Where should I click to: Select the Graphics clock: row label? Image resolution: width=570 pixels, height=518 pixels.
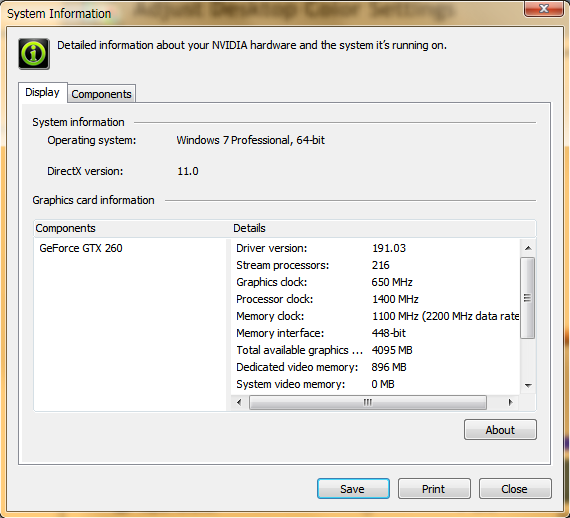[272, 282]
